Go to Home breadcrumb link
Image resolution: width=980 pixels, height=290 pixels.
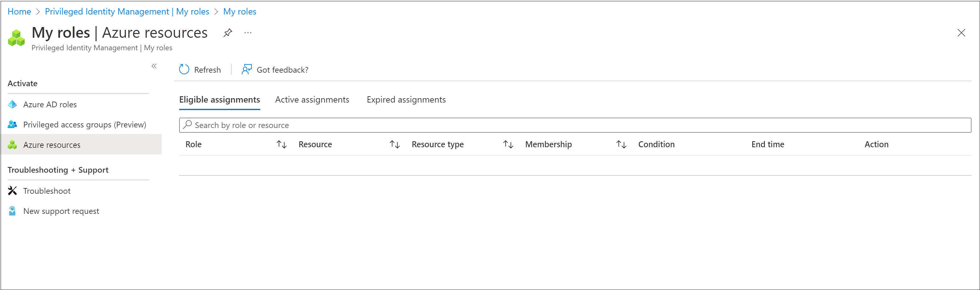click(x=19, y=12)
